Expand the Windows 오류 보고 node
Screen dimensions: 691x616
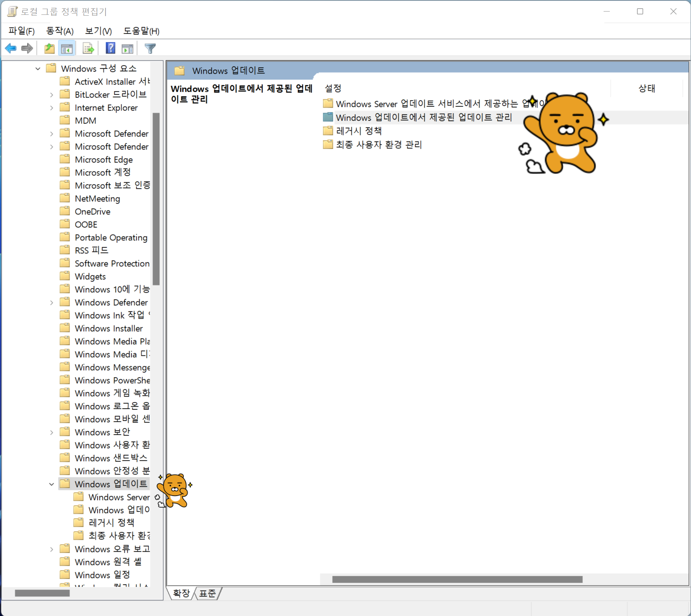pos(52,549)
